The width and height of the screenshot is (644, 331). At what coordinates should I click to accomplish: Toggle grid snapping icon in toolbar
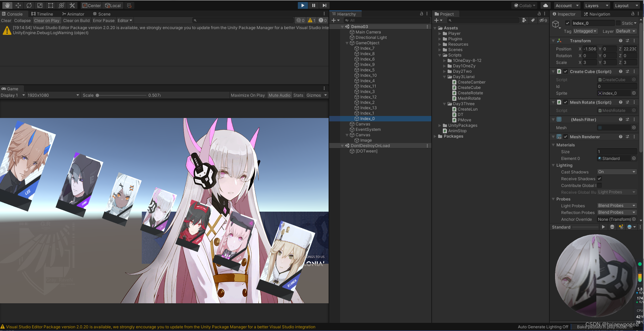pos(129,5)
